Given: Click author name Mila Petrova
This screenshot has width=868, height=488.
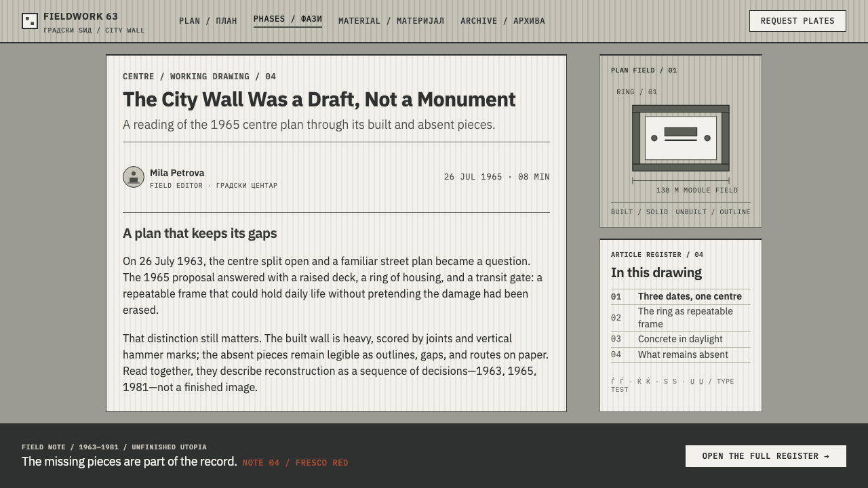Looking at the screenshot, I should pos(177,173).
